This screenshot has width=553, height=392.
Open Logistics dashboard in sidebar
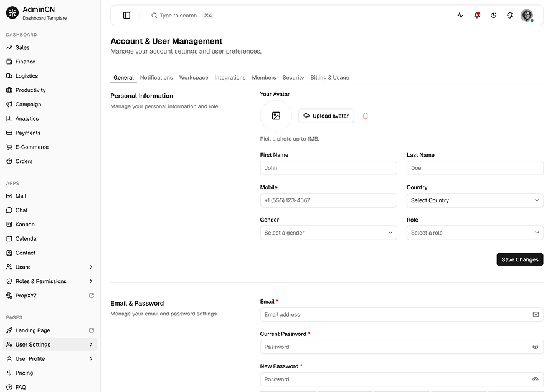click(x=50, y=76)
